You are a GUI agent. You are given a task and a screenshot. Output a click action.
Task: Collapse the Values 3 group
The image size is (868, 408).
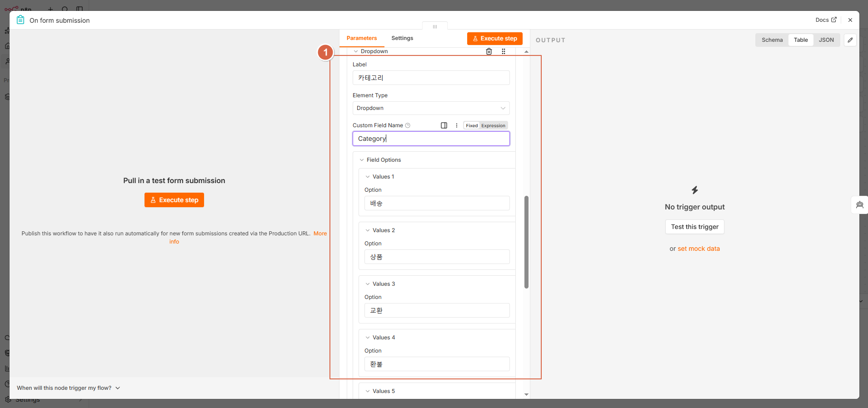tap(368, 284)
